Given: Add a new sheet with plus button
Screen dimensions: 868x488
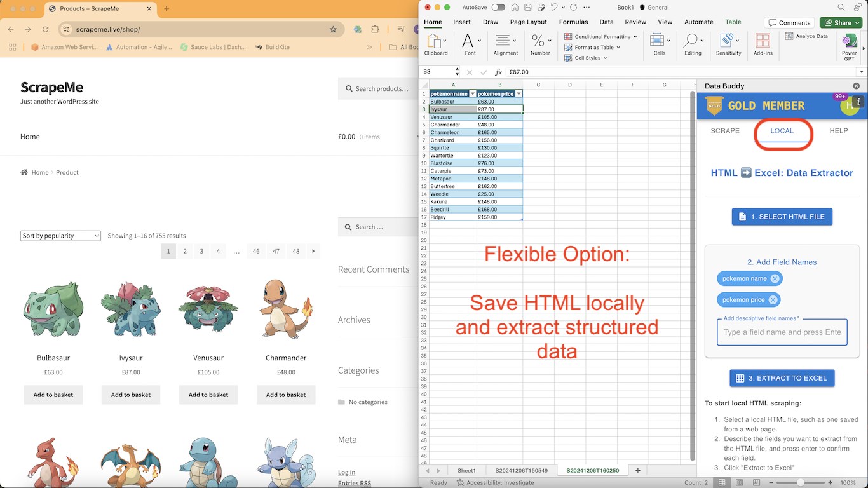Looking at the screenshot, I should tap(638, 471).
